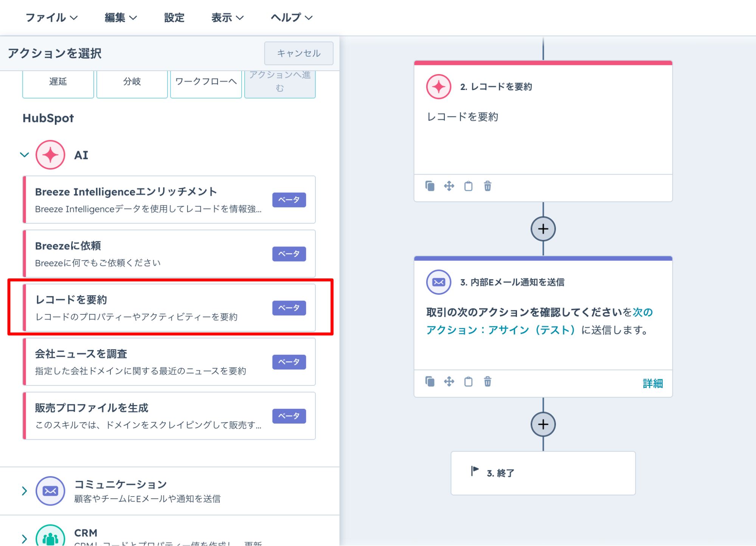
Task: Add action with plus button below step 3
Action: point(543,424)
